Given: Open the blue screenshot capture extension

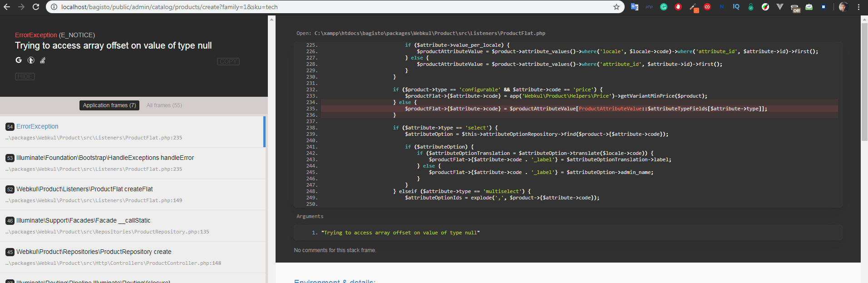Looking at the screenshot, I should coord(824,7).
